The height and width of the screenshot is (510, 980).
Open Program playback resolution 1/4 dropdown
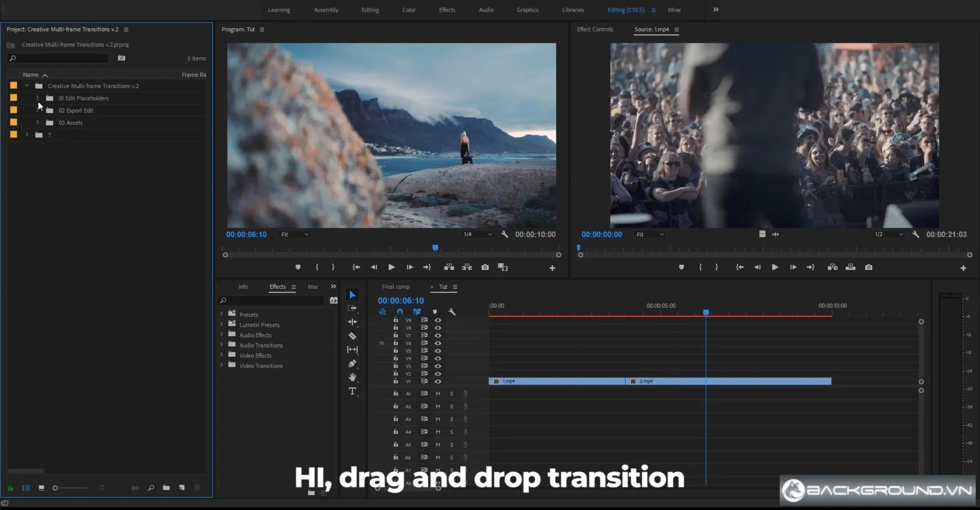[x=477, y=235]
